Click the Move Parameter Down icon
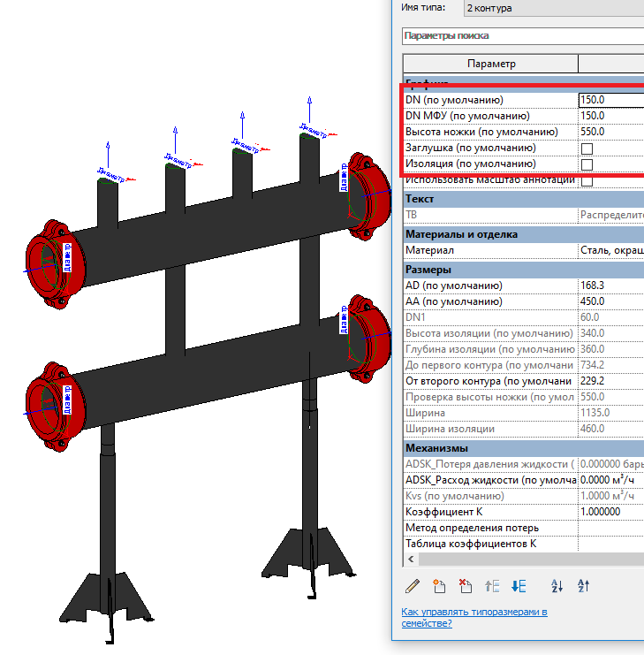Viewport: 644px width, 655px height. (x=519, y=585)
